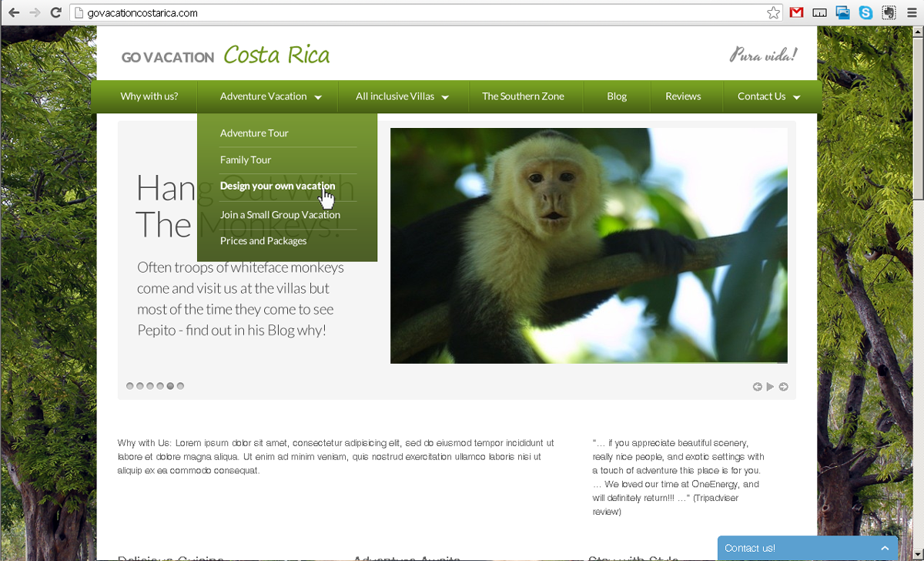Click the browser address bar
The image size is (924, 561).
click(308, 12)
